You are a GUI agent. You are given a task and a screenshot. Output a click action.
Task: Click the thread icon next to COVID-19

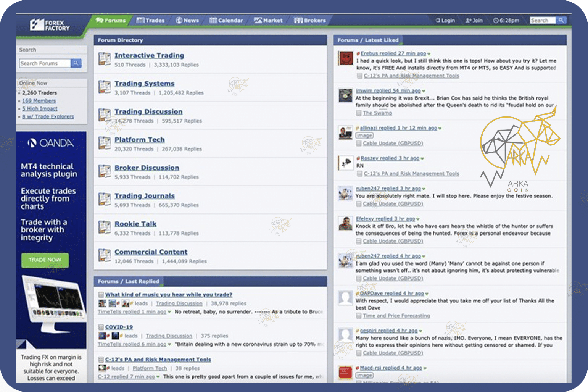[x=101, y=327]
